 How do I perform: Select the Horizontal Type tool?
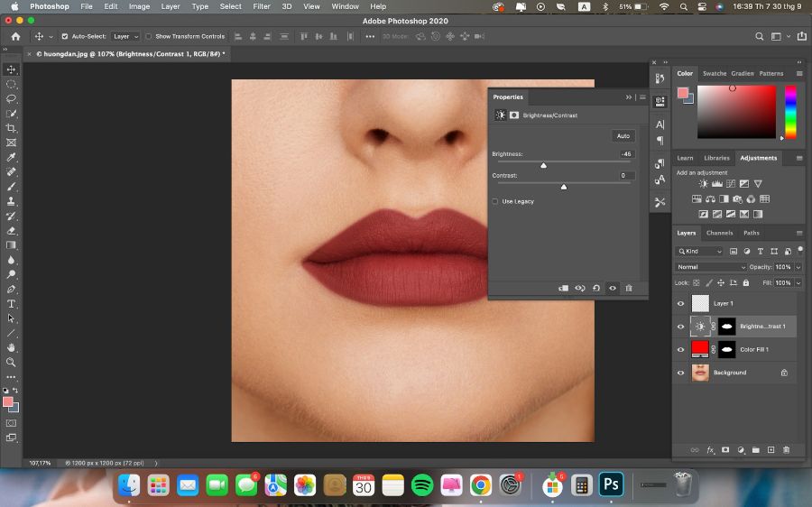[11, 304]
